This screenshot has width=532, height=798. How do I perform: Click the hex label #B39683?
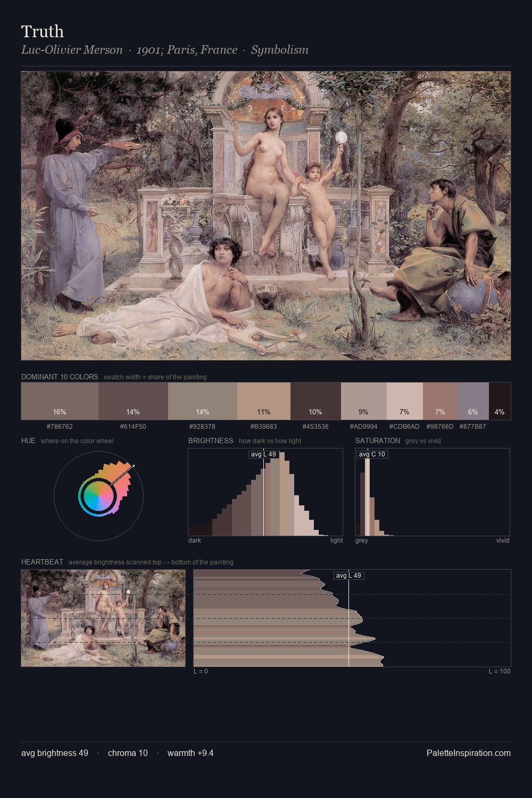263,426
